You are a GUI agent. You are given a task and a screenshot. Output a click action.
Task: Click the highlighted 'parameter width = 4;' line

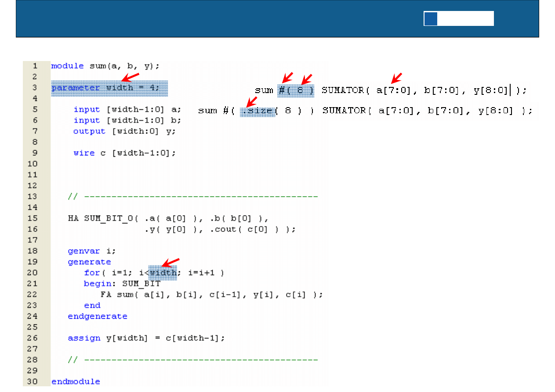[109, 88]
